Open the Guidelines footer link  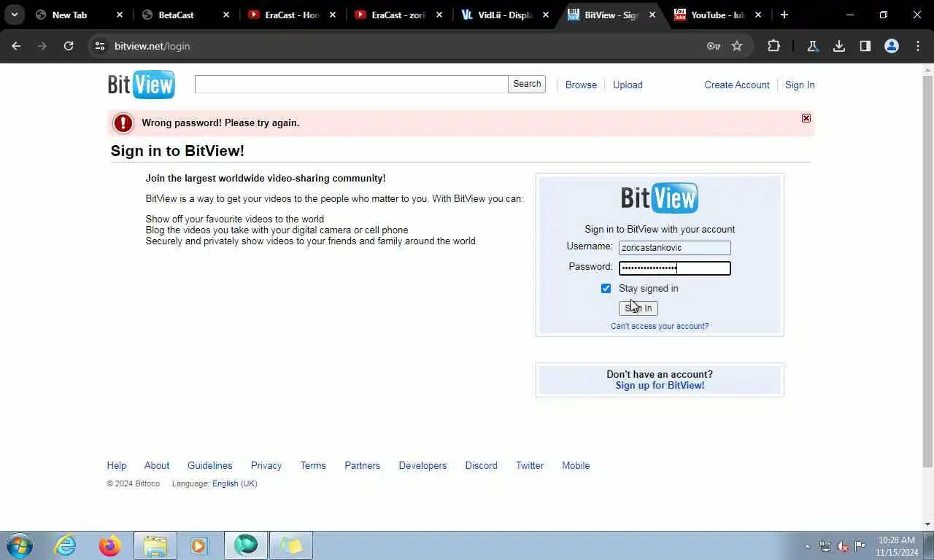(x=210, y=465)
